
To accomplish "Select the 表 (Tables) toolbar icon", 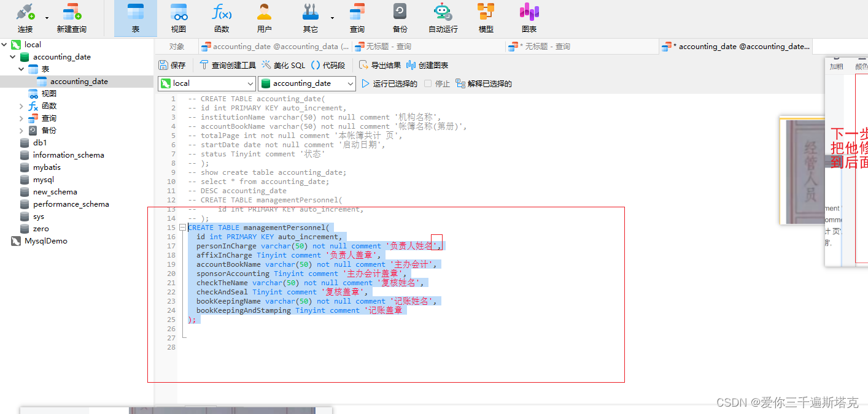I will coord(135,18).
